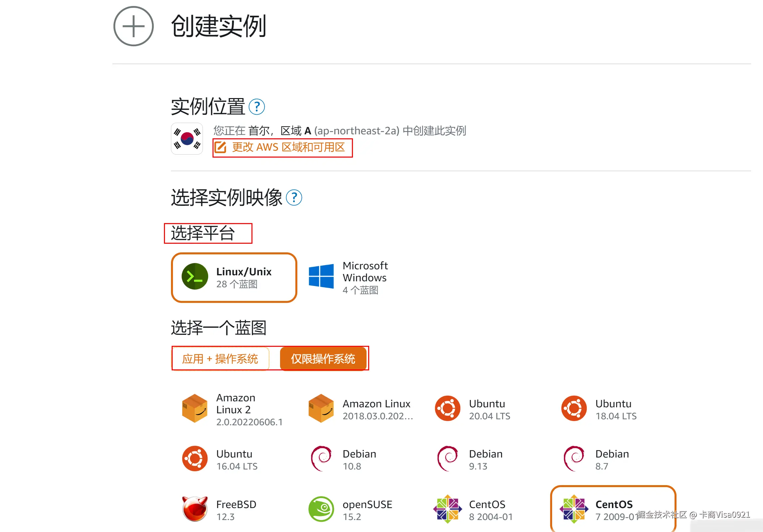Viewport: 763px width, 532px height.
Task: Select the FreeBSD 12.3 blueprint icon
Action: [x=195, y=509]
